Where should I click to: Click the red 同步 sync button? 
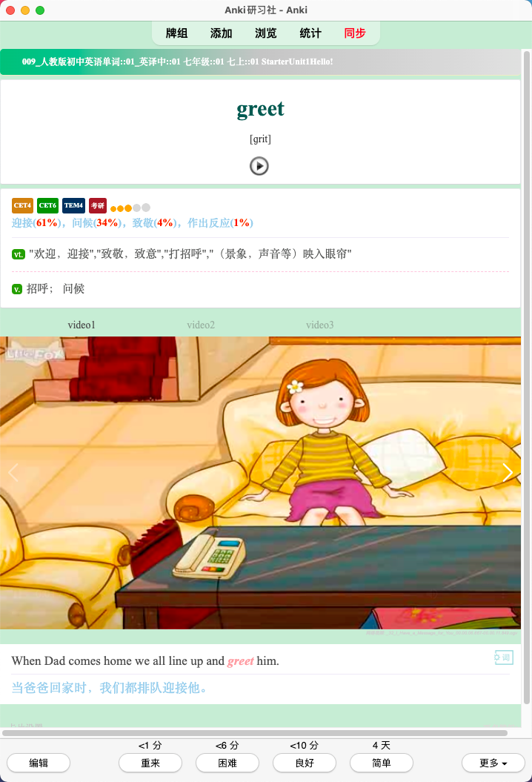(x=355, y=33)
